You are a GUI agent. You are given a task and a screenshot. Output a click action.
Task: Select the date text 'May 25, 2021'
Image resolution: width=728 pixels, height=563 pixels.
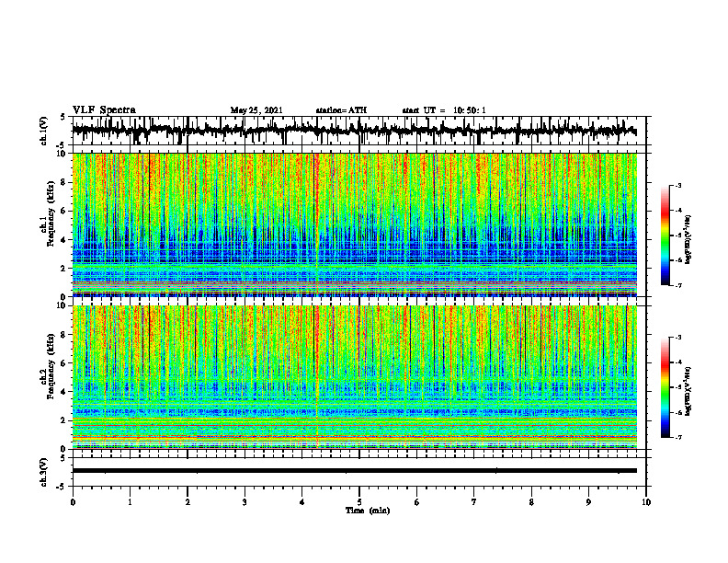click(x=256, y=110)
